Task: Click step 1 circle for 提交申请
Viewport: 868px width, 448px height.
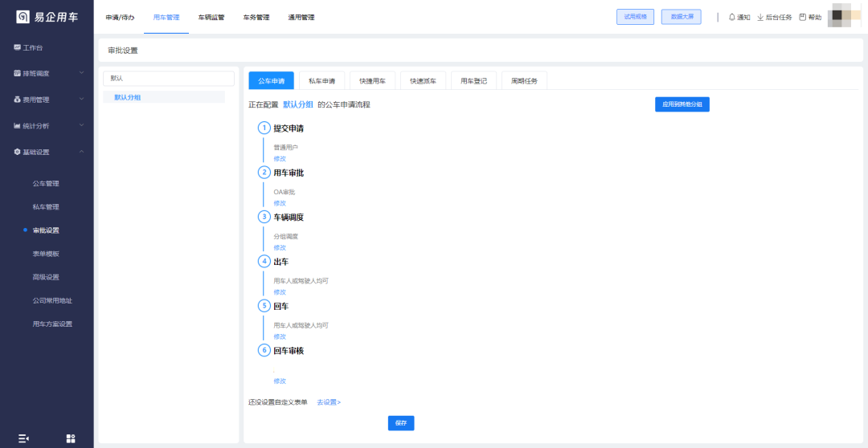Action: (x=264, y=128)
